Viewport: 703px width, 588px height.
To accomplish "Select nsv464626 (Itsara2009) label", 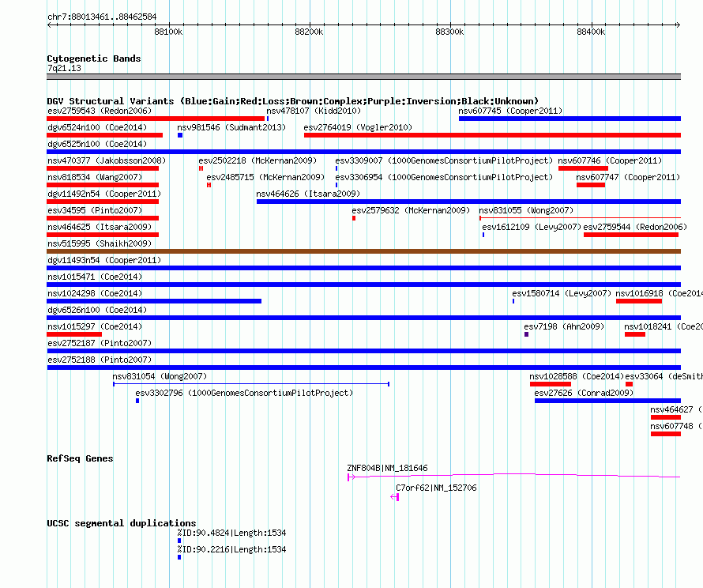I will [x=309, y=194].
